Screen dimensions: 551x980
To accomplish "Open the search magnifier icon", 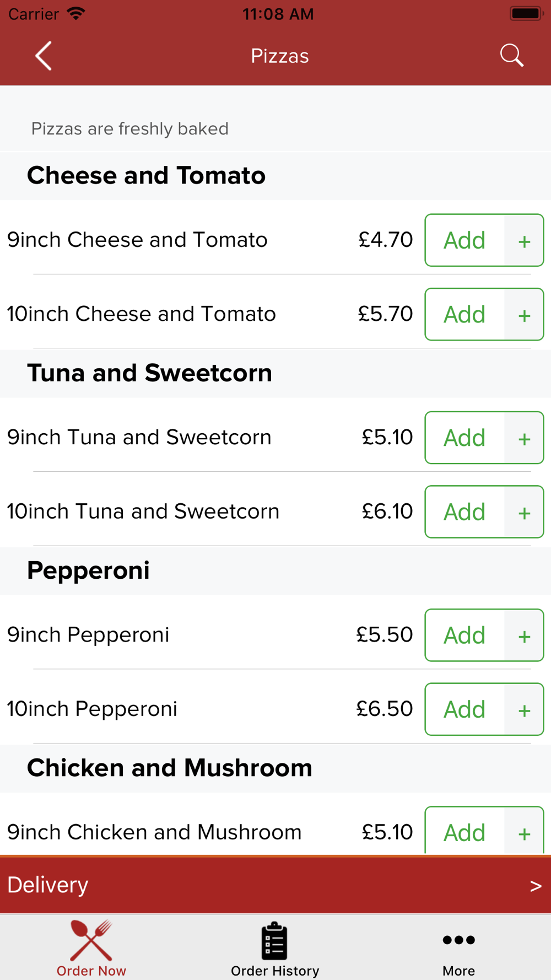I will pyautogui.click(x=511, y=56).
